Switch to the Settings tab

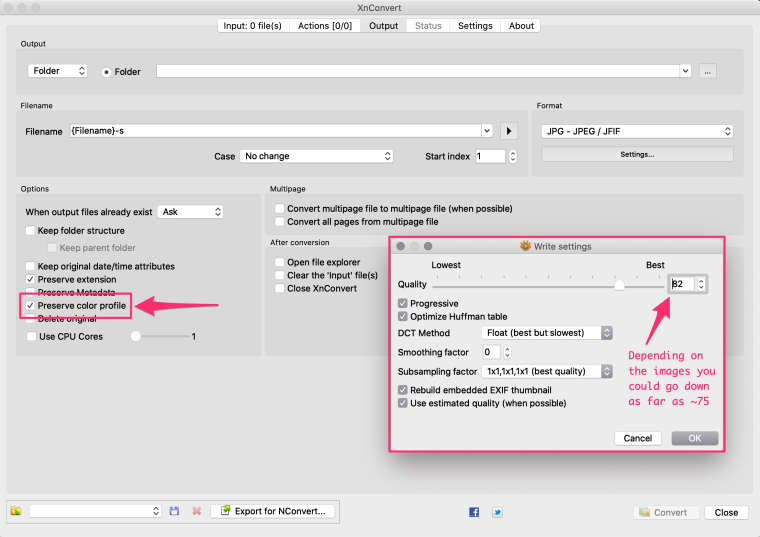tap(475, 26)
